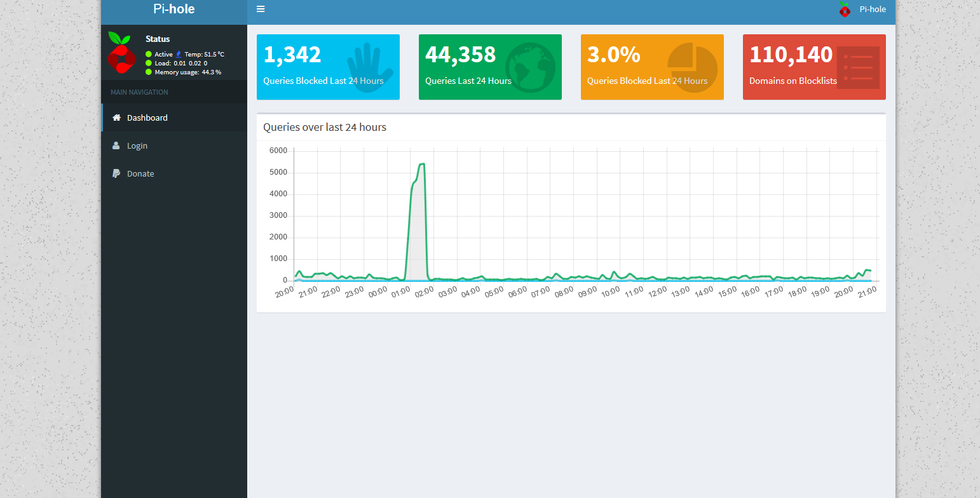Click the Pi-hole title in header
980x498 pixels.
pos(174,10)
